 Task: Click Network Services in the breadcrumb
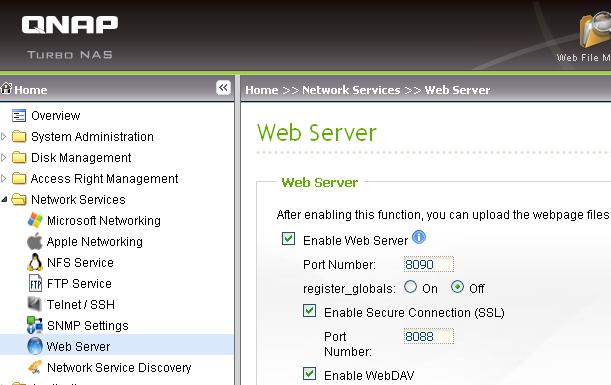click(351, 90)
